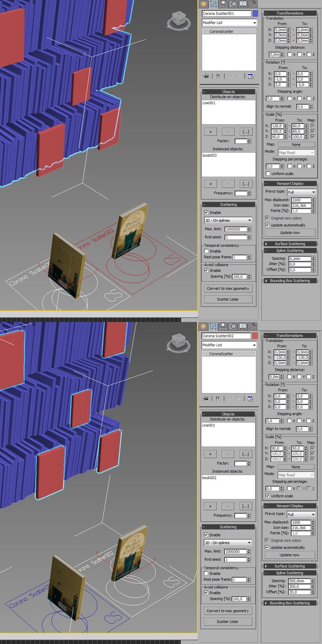Open Scatter Lister in Scatter001 panel
Image resolution: width=322 pixels, height=644 pixels.
228,299
